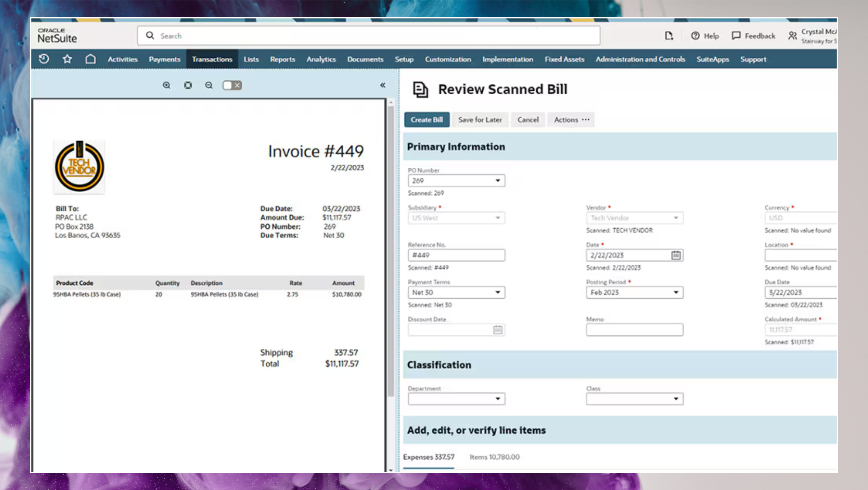Click the Due Date input field

point(801,292)
